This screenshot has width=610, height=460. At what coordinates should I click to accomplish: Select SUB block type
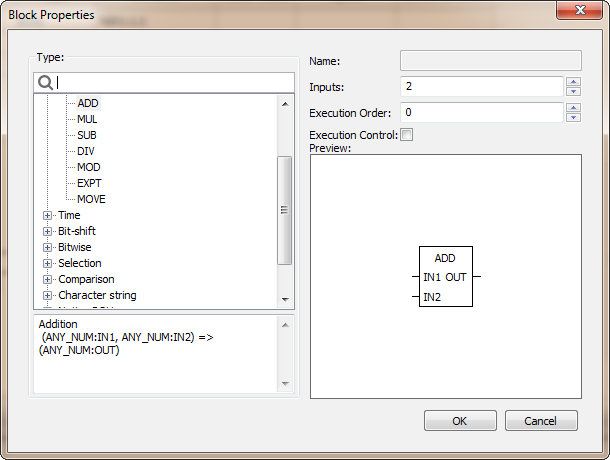pos(87,135)
